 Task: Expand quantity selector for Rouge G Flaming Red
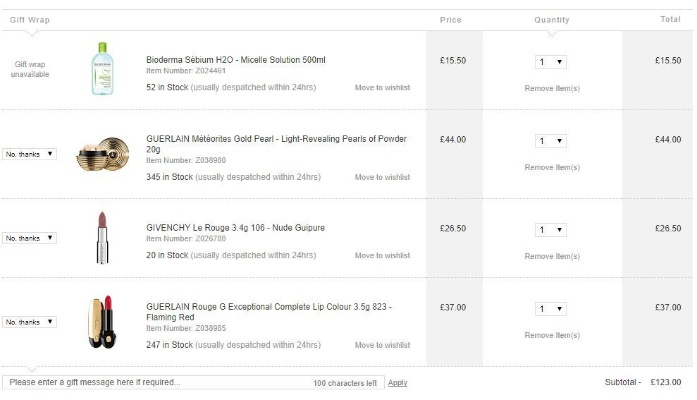pos(551,309)
